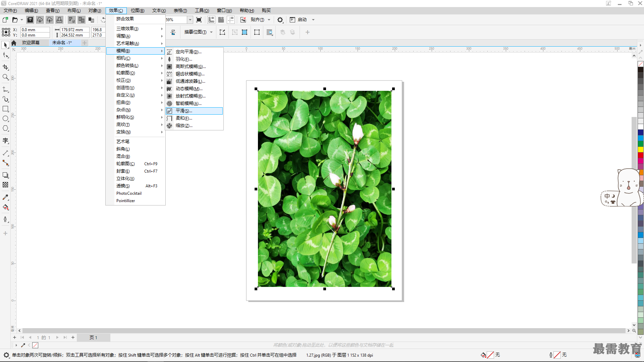The width and height of the screenshot is (644, 362).
Task: Click the 购买 buy menu link
Action: (x=266, y=10)
